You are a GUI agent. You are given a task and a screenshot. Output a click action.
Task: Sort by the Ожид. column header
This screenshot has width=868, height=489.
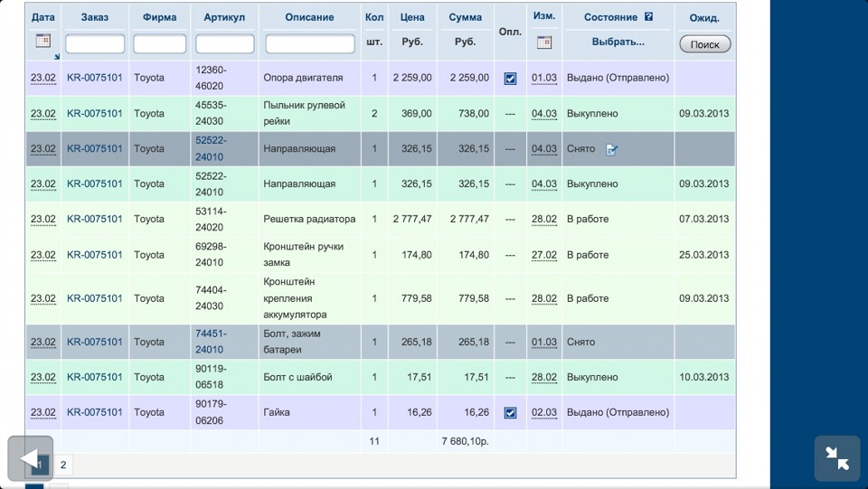pyautogui.click(x=704, y=18)
